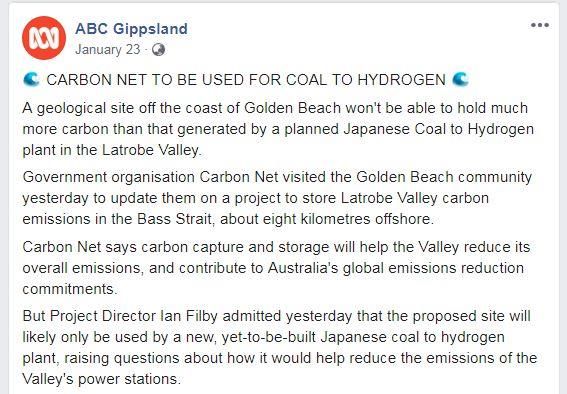Image resolution: width=567 pixels, height=394 pixels.
Task: Click paragraph starting 'A geological site'
Action: [278, 129]
